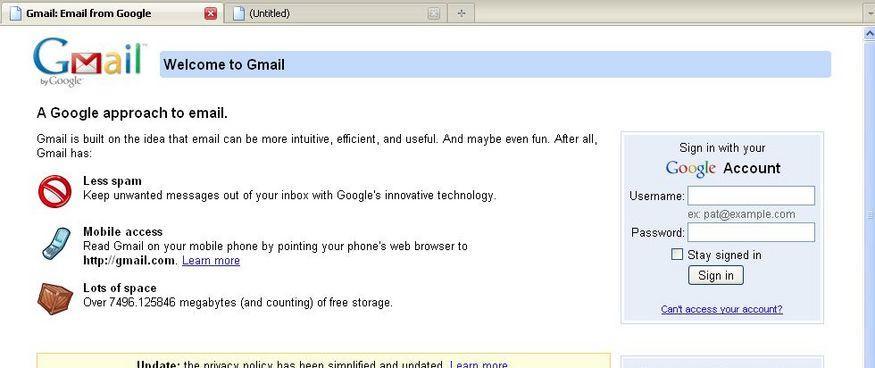This screenshot has width=875, height=368.
Task: Click the vertical scrollbar up arrow
Action: pyautogui.click(x=869, y=33)
